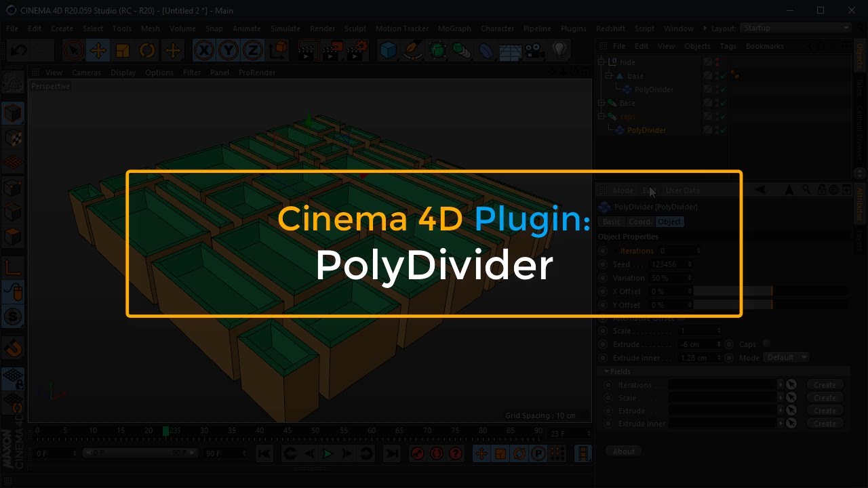
Task: Go to start of timeline
Action: (264, 453)
